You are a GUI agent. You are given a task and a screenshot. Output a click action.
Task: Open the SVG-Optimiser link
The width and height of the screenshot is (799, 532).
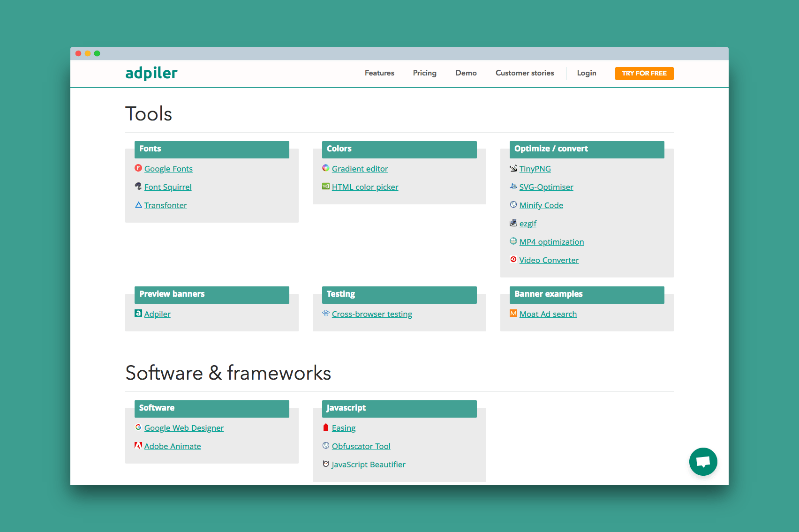pos(546,187)
